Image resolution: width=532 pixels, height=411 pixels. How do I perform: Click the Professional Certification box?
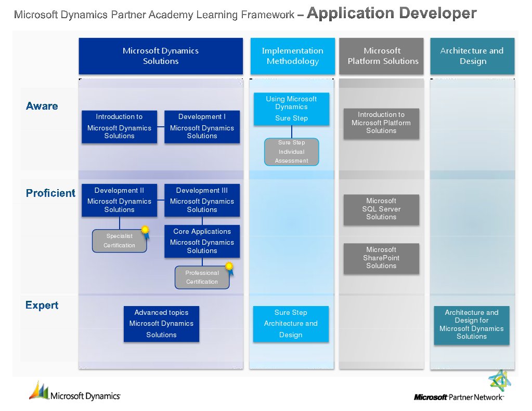202,277
